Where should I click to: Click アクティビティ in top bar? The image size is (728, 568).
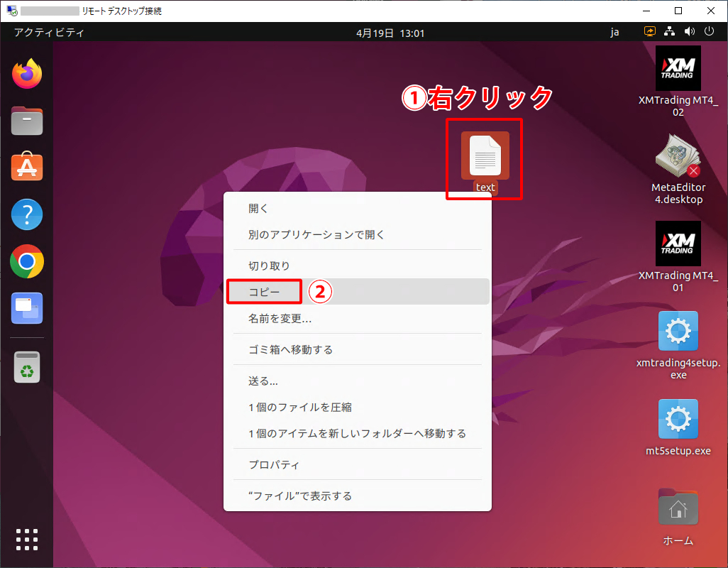pyautogui.click(x=49, y=33)
